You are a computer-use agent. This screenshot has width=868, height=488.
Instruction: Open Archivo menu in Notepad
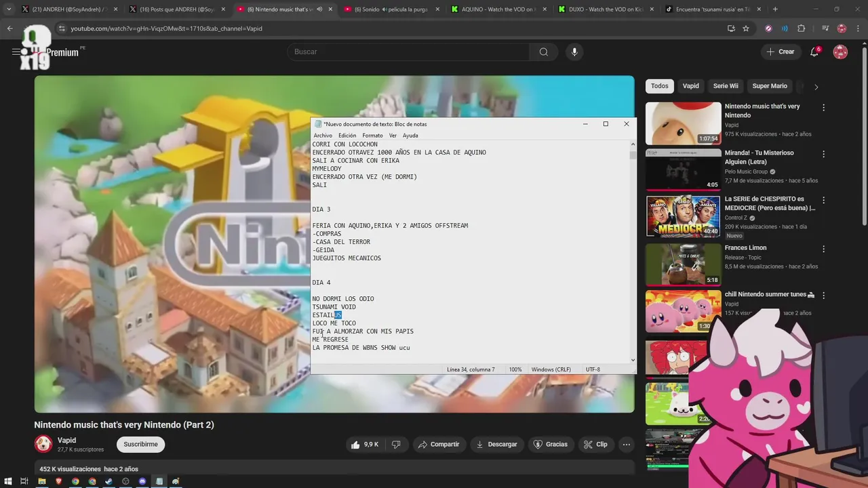(x=323, y=136)
